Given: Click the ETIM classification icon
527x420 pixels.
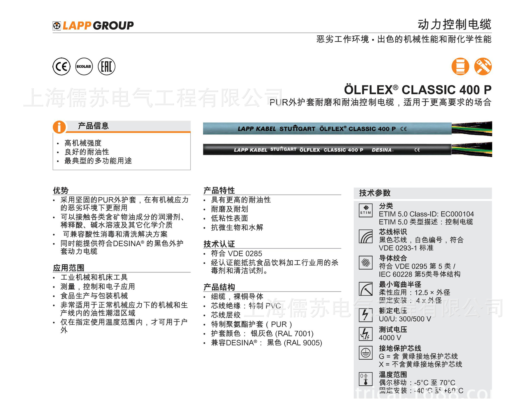Looking at the screenshot, I should 366,210.
